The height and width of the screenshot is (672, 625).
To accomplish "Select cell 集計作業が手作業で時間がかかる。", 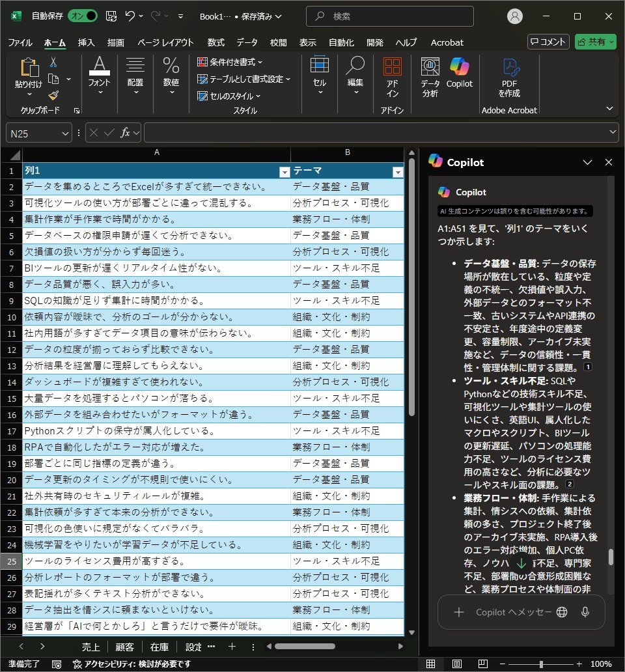I will (x=156, y=219).
